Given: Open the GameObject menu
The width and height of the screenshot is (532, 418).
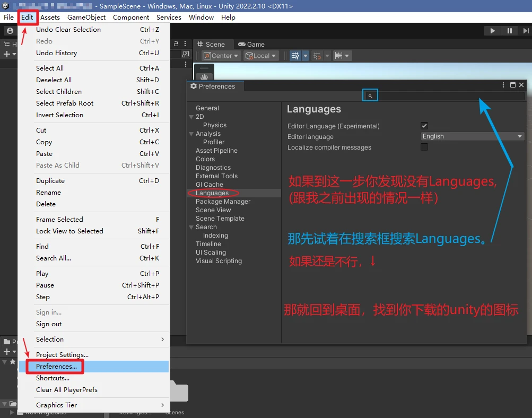Looking at the screenshot, I should click(x=86, y=18).
